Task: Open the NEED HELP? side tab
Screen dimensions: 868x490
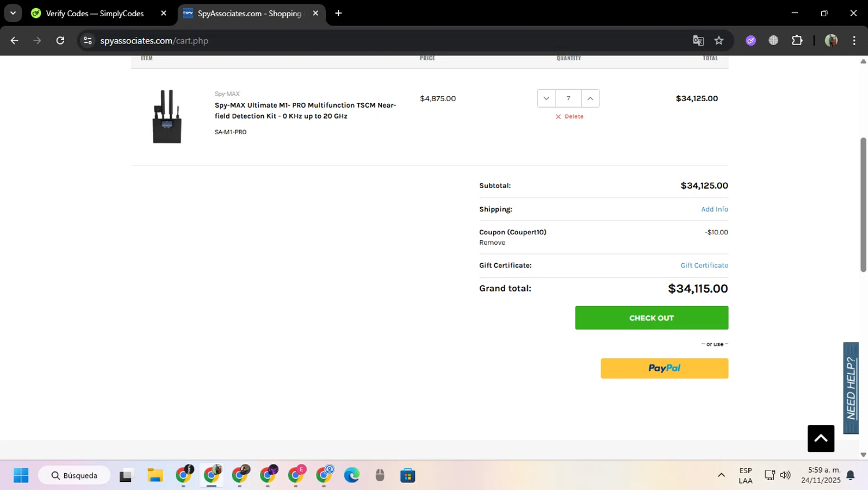Action: coord(851,388)
